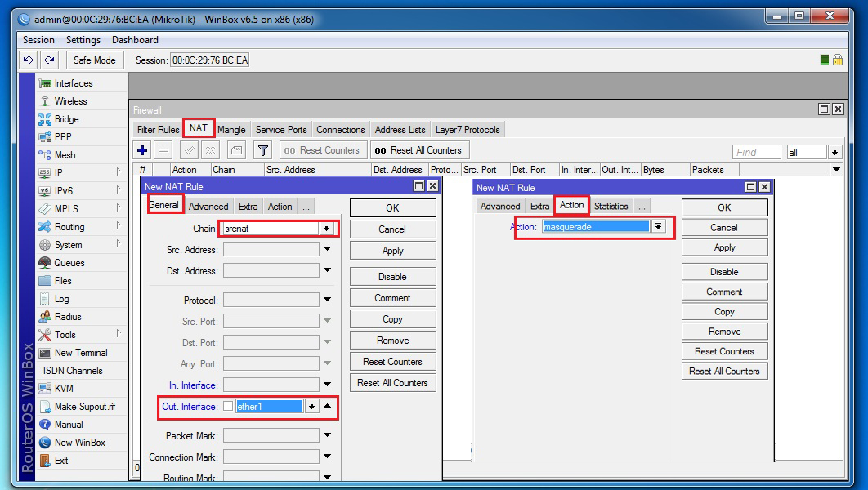Open Mesh in the sidebar

65,155
